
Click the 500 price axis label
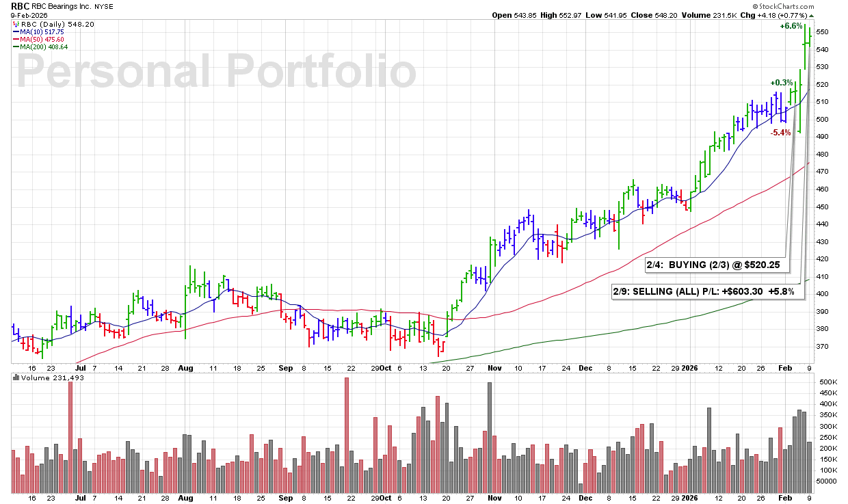click(823, 120)
